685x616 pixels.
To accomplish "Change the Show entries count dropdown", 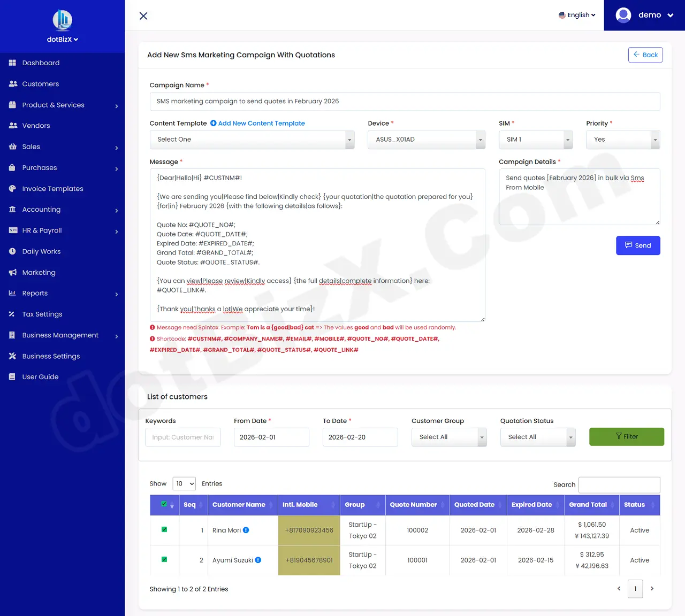I will click(x=184, y=483).
